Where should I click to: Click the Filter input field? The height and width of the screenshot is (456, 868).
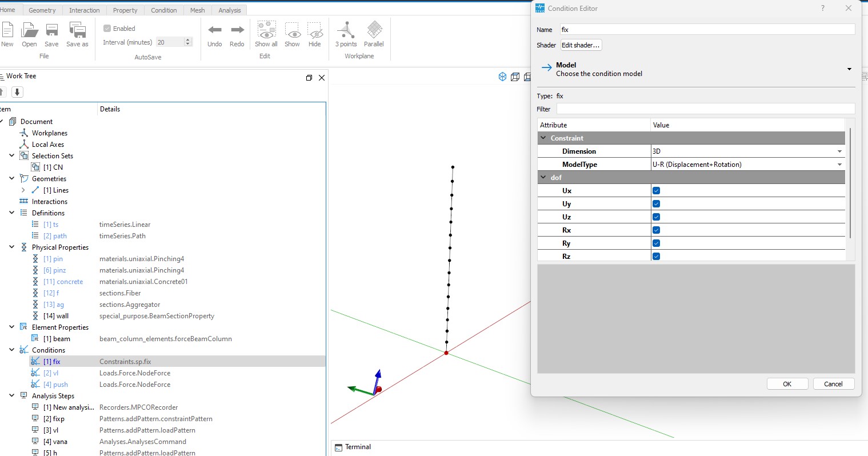point(706,109)
